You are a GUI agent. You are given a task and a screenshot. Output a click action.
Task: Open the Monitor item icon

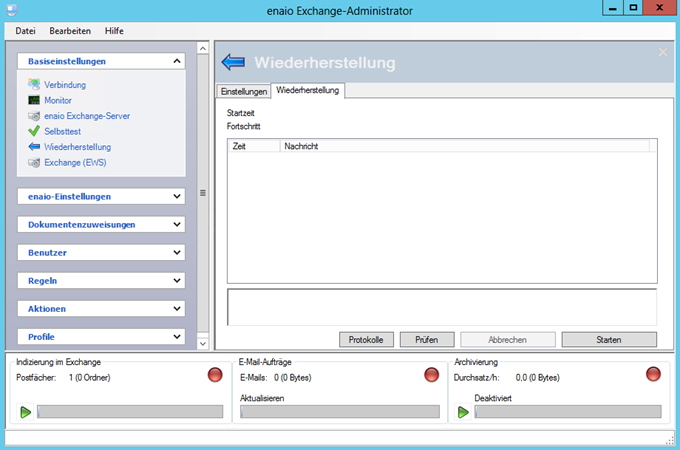34,100
